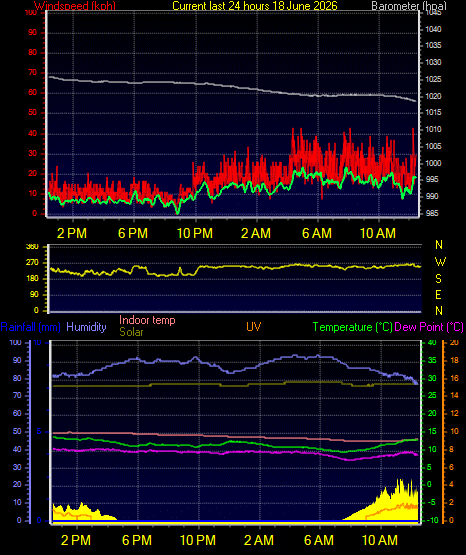The width and height of the screenshot is (466, 555).
Task: Click the green -10 on the temperature axis
Action: [x=433, y=520]
